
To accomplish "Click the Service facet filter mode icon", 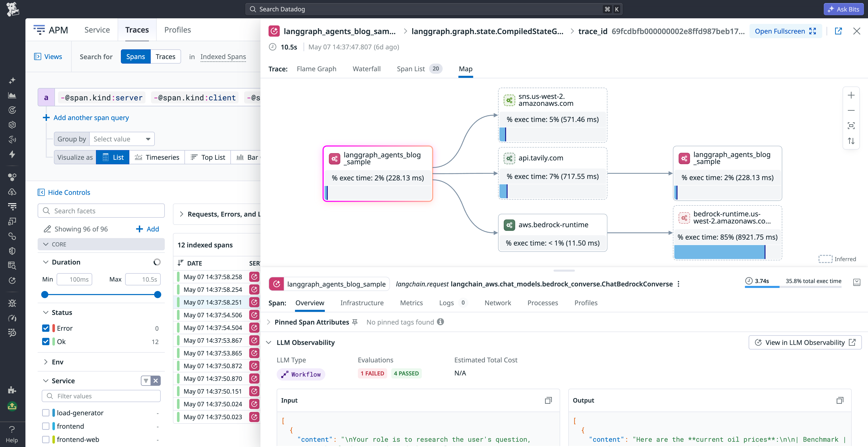I will click(146, 381).
